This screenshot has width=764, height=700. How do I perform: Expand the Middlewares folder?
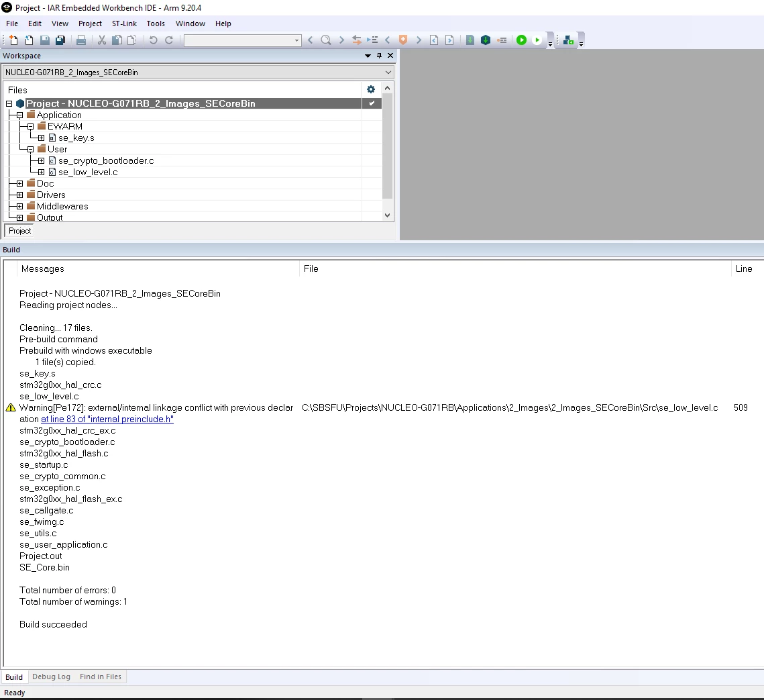click(x=19, y=206)
